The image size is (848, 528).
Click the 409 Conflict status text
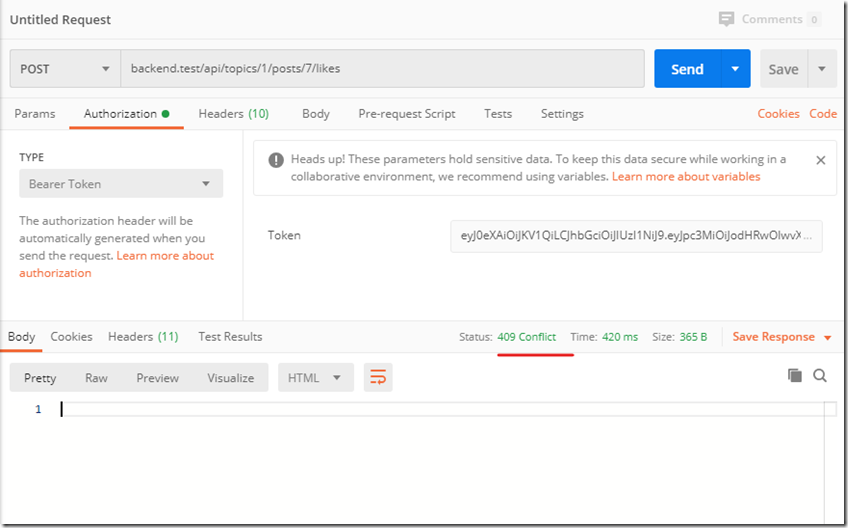(x=526, y=336)
